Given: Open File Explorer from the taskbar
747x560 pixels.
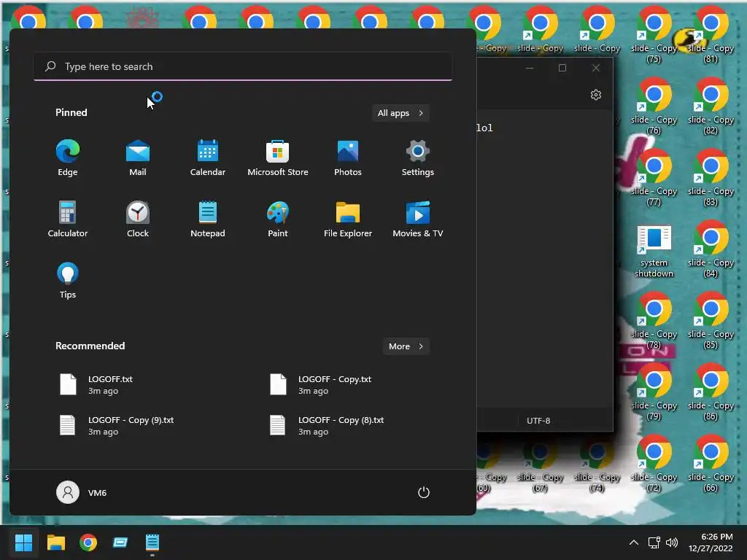Looking at the screenshot, I should (x=55, y=542).
